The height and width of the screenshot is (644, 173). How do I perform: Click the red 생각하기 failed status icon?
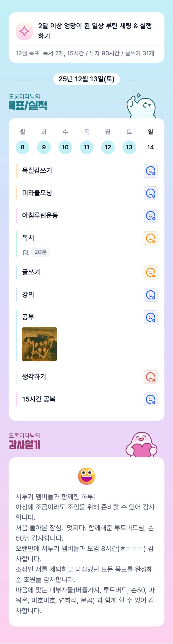150,377
